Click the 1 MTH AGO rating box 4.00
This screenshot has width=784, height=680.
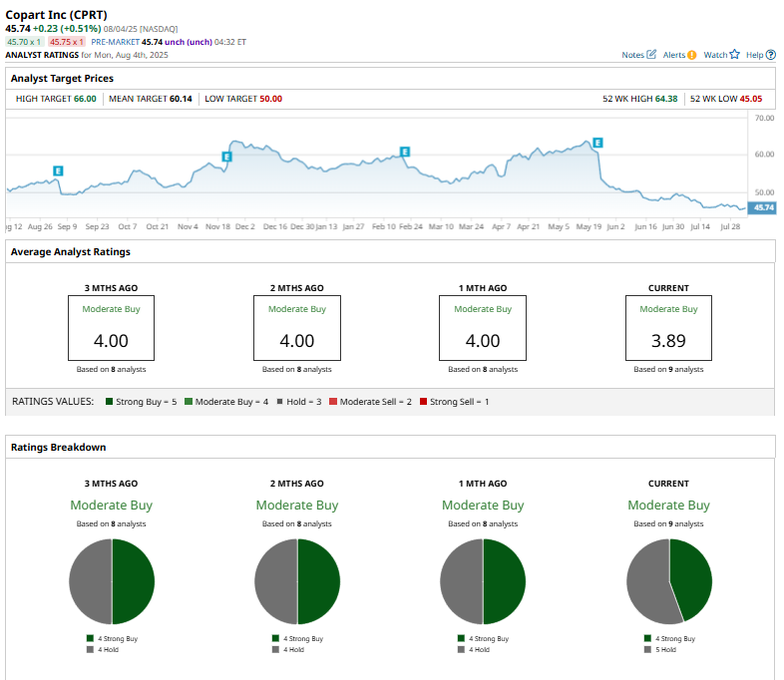point(483,328)
